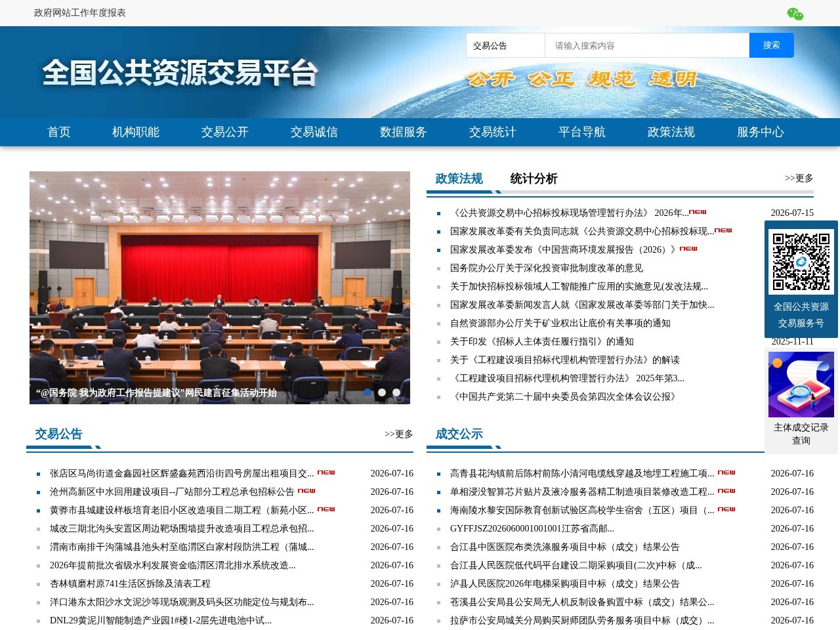Go to 首页 in navigation bar
This screenshot has height=630, width=840.
coord(59,132)
